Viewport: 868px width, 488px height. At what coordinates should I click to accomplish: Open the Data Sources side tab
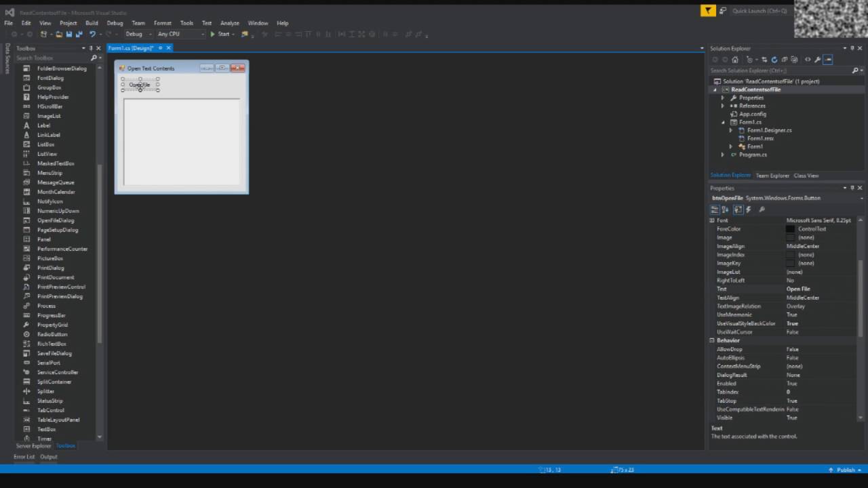7,58
